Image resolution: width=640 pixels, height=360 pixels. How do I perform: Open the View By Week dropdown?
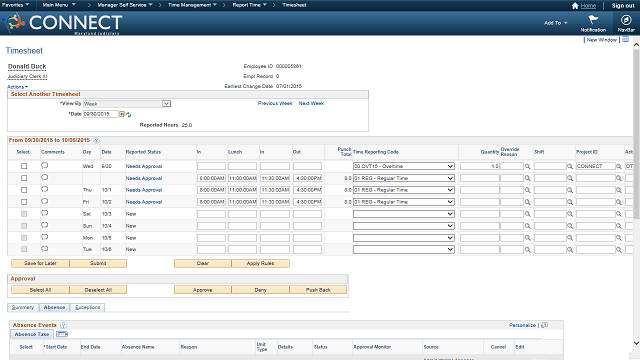127,104
